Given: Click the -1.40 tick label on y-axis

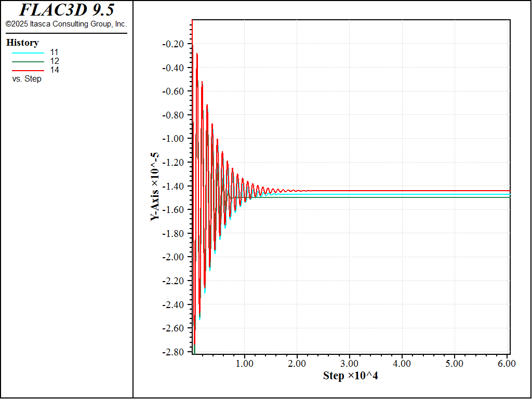Looking at the screenshot, I should click(173, 187).
